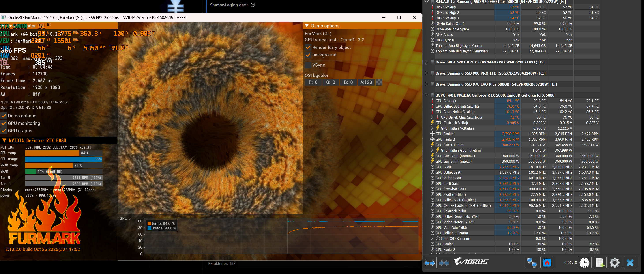Click the fan icon beside GPU Fanlar2 RPM row
This screenshot has width=644, height=274.
[x=432, y=139]
